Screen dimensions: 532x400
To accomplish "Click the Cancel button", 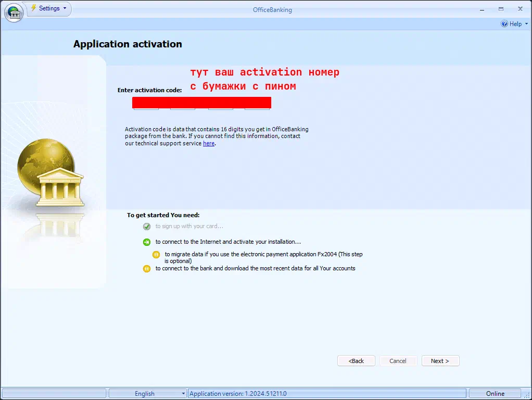I will tap(398, 361).
